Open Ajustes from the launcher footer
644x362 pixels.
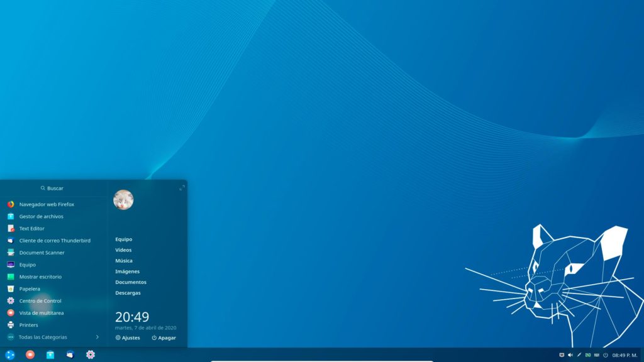point(128,337)
